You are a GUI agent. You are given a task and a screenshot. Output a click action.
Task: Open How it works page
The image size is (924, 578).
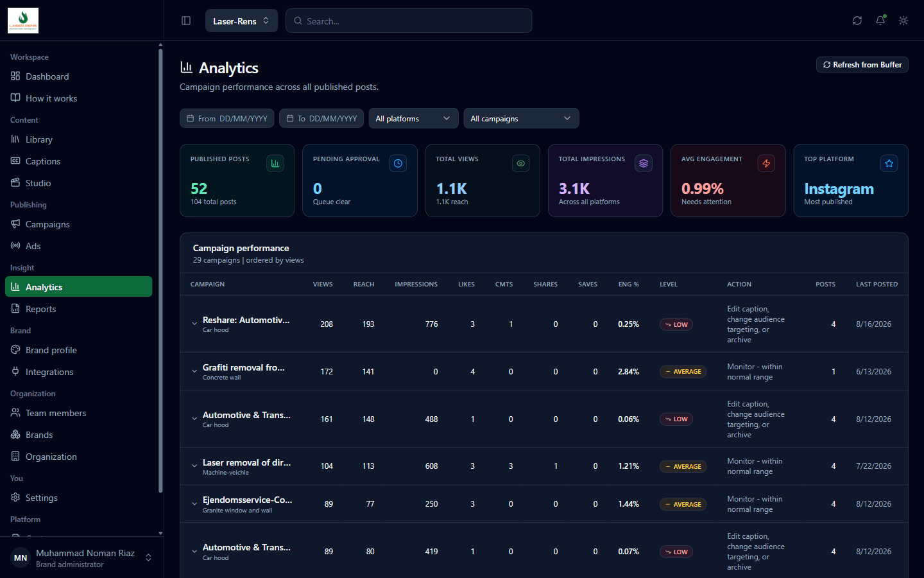point(78,98)
